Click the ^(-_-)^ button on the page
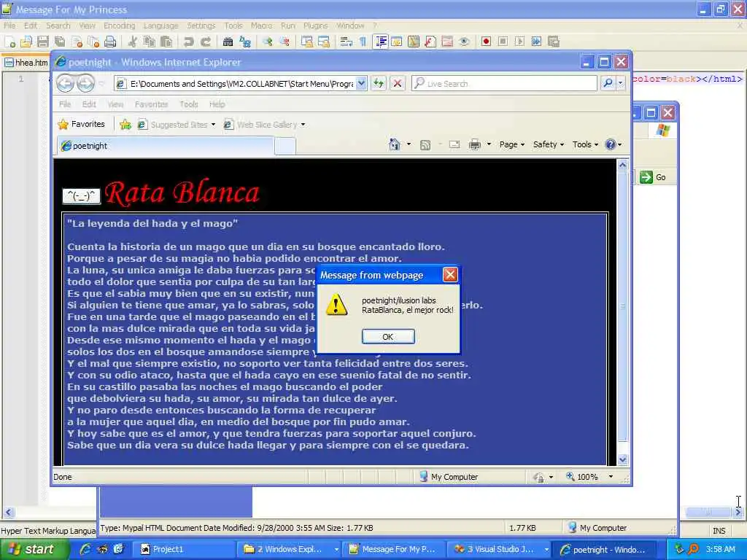The image size is (747, 560). [x=82, y=195]
